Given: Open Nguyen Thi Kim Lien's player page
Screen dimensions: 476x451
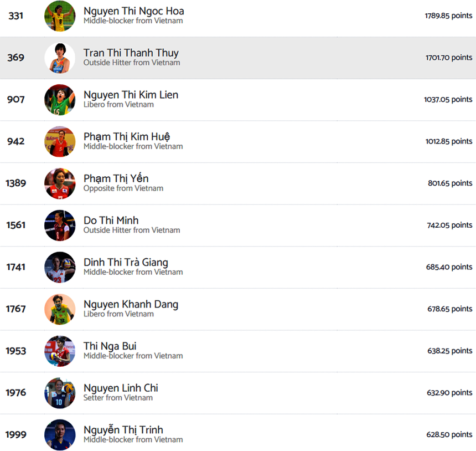Looking at the screenshot, I should point(131,95).
